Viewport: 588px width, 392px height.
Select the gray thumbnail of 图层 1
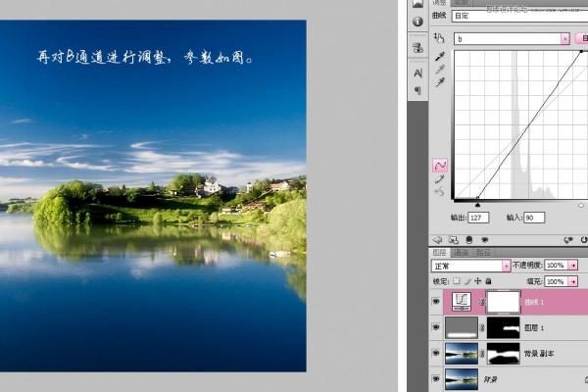click(x=462, y=328)
